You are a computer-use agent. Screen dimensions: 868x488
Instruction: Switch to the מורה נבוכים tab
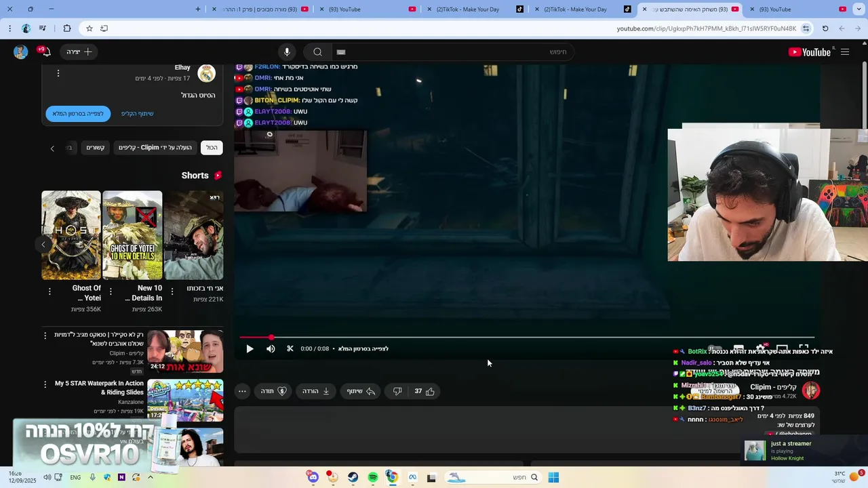tap(259, 9)
